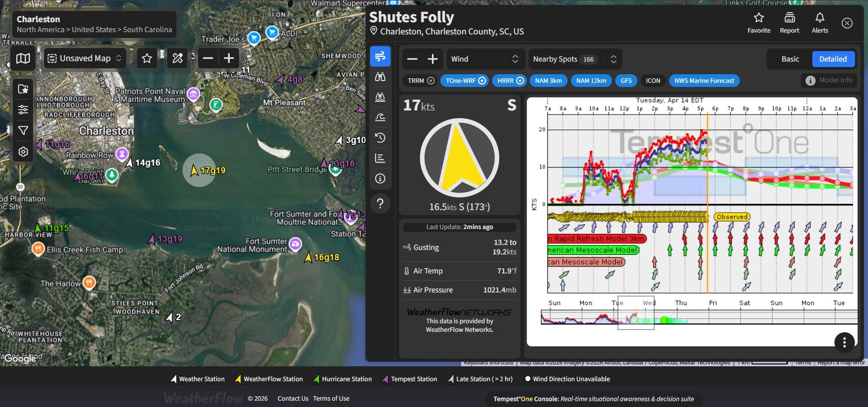Click the salmon Mesoscale Model legend

pyautogui.click(x=586, y=262)
